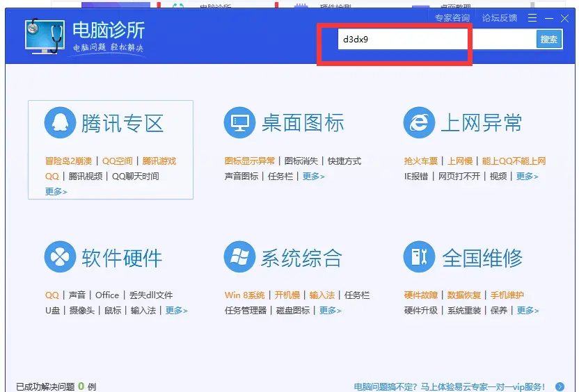Open the 软件硬件 category heading

(122, 258)
